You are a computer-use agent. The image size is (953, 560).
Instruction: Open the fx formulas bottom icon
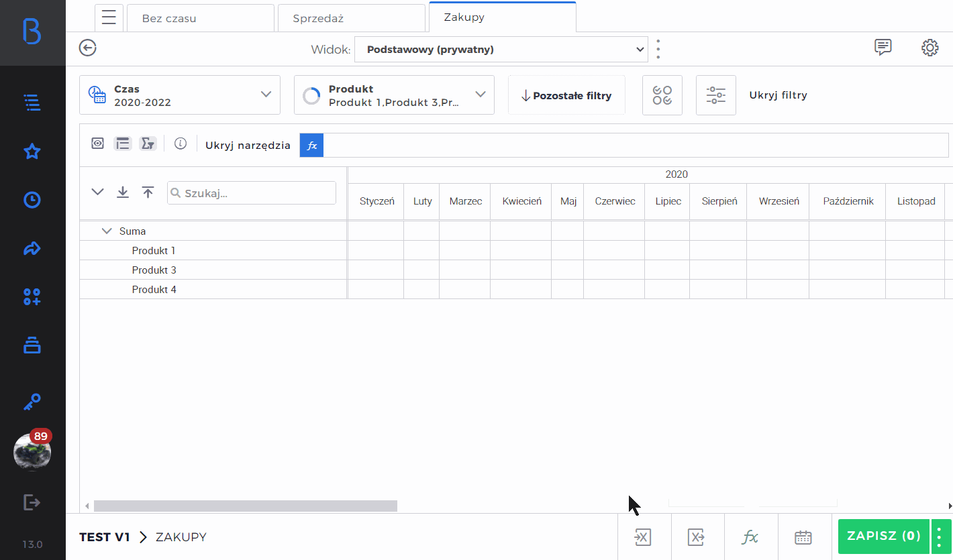750,537
